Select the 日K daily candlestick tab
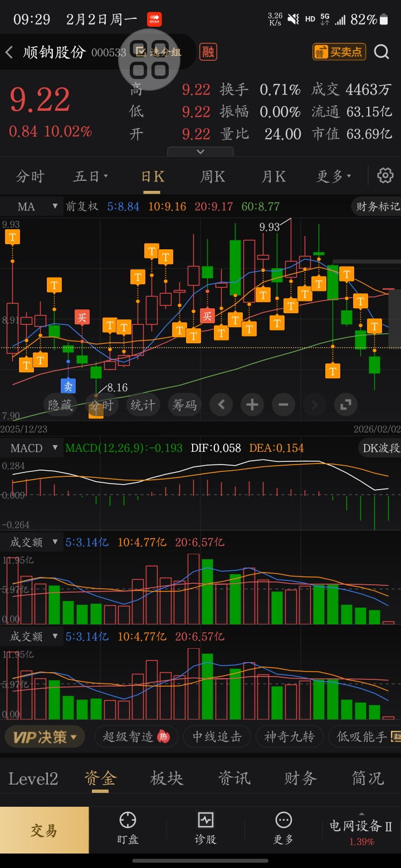The image size is (401, 868). pos(153,176)
